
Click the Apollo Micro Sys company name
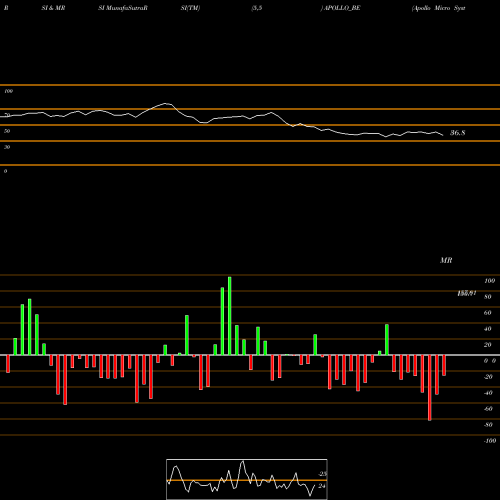439,8
